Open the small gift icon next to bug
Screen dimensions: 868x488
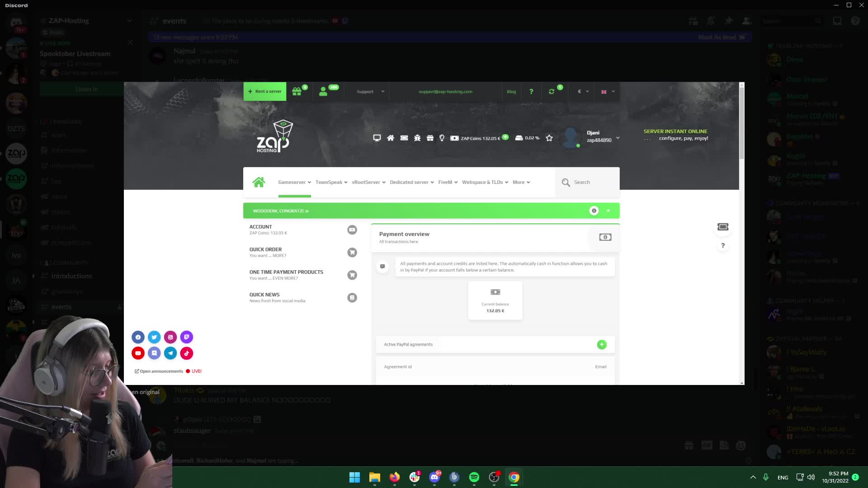[x=430, y=138]
